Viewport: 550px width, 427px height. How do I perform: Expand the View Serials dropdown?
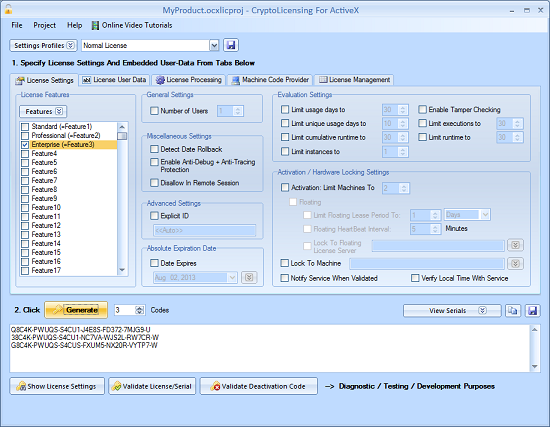pos(452,311)
